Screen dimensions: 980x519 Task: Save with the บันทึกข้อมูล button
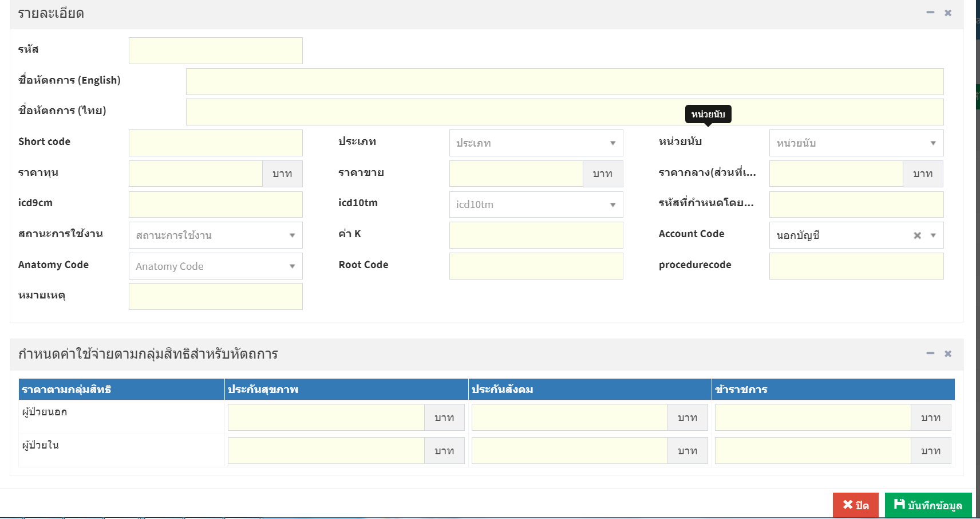tap(928, 505)
